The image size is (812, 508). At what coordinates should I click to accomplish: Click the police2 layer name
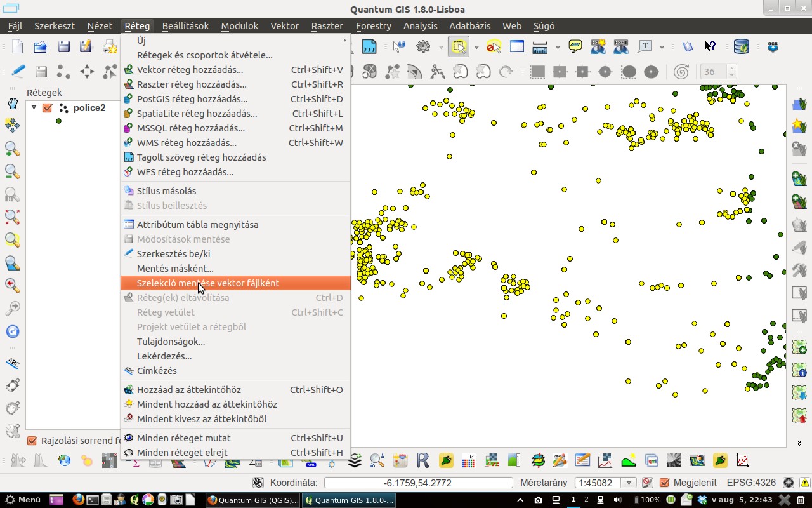coord(89,108)
